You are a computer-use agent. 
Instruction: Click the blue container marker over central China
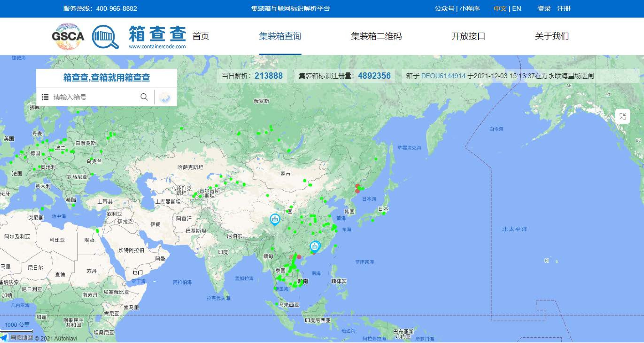pyautogui.click(x=275, y=219)
